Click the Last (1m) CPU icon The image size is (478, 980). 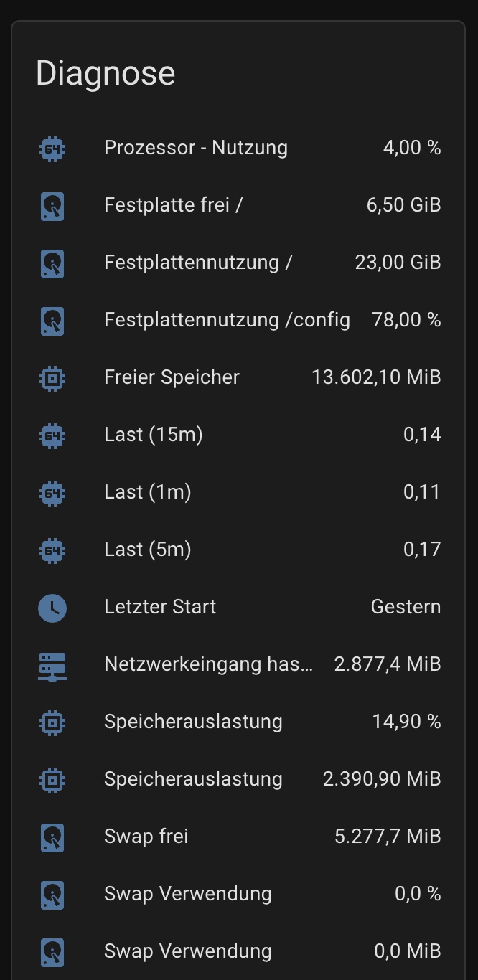click(52, 493)
